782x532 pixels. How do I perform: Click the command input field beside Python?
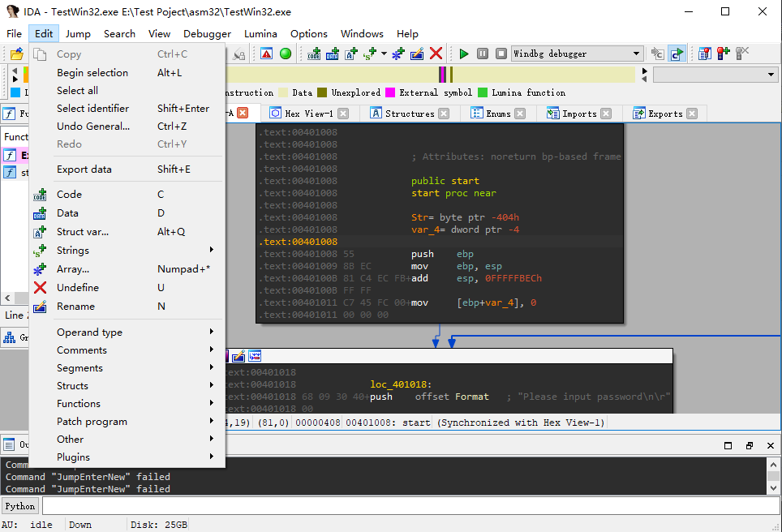(x=406, y=506)
